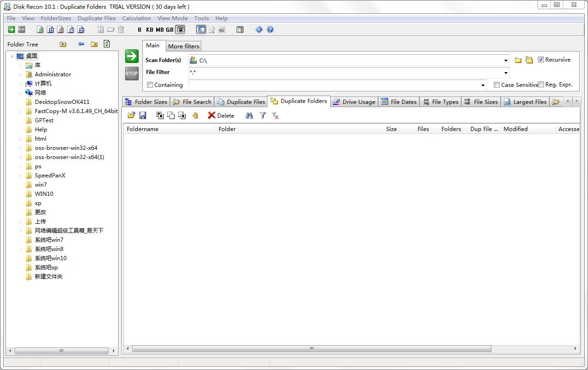The height and width of the screenshot is (370, 588).
Task: Click the save results floppy icon
Action: click(142, 115)
